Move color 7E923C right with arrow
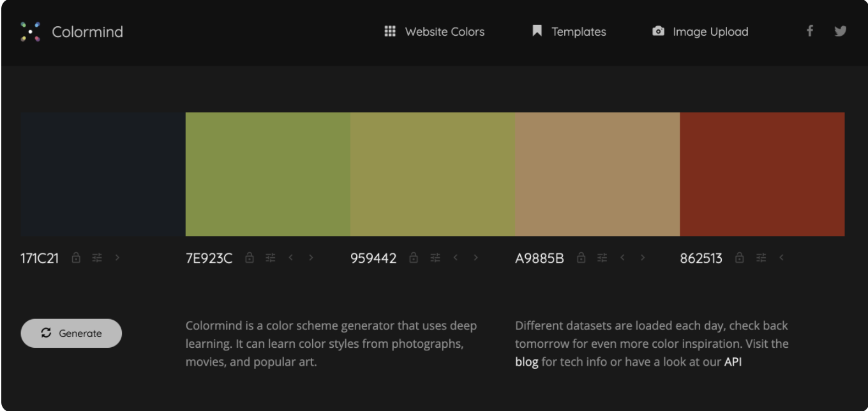Image resolution: width=868 pixels, height=411 pixels. coord(311,258)
